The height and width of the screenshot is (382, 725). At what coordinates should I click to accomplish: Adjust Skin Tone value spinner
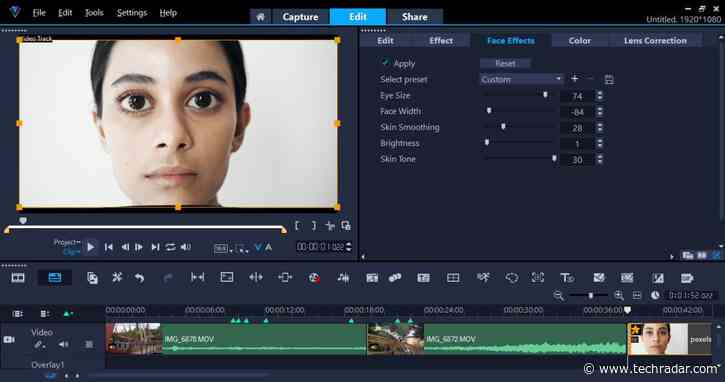[600, 160]
